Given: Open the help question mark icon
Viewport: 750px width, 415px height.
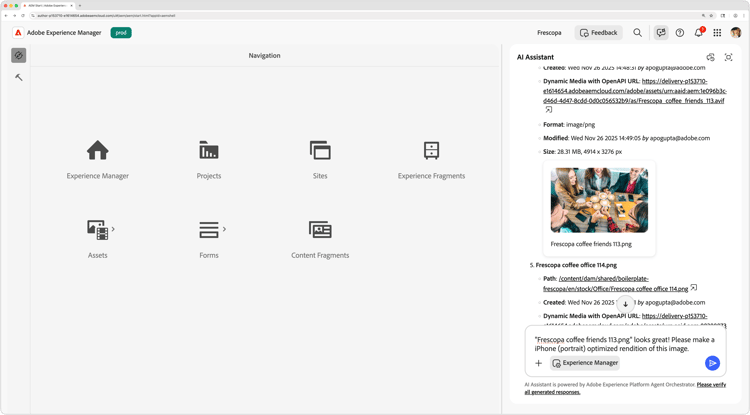Looking at the screenshot, I should (x=680, y=33).
